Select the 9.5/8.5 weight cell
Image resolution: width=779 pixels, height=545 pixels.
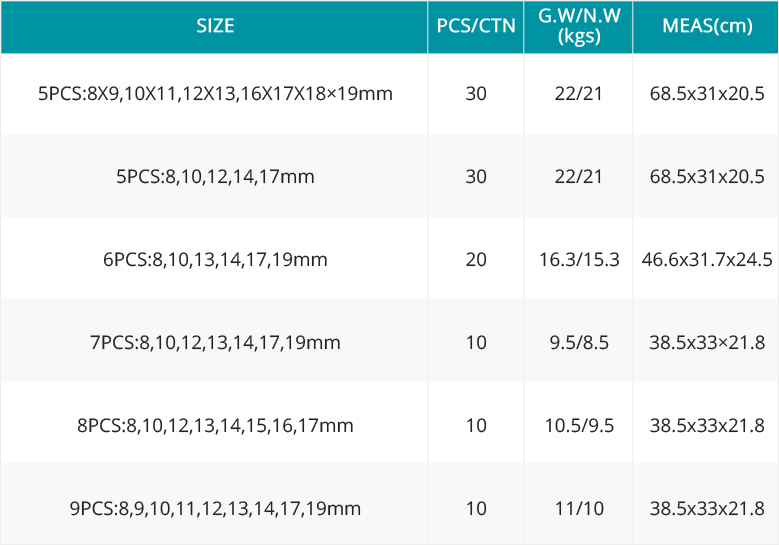point(579,343)
